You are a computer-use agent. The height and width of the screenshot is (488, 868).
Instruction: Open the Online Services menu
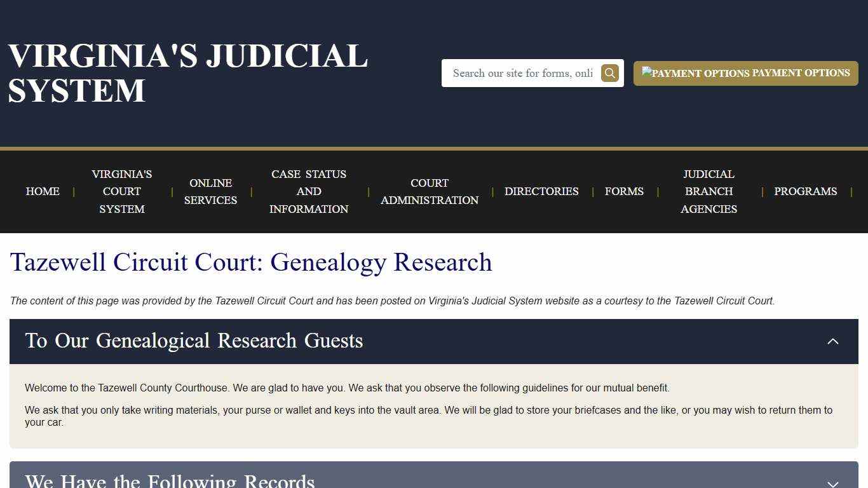coord(210,191)
